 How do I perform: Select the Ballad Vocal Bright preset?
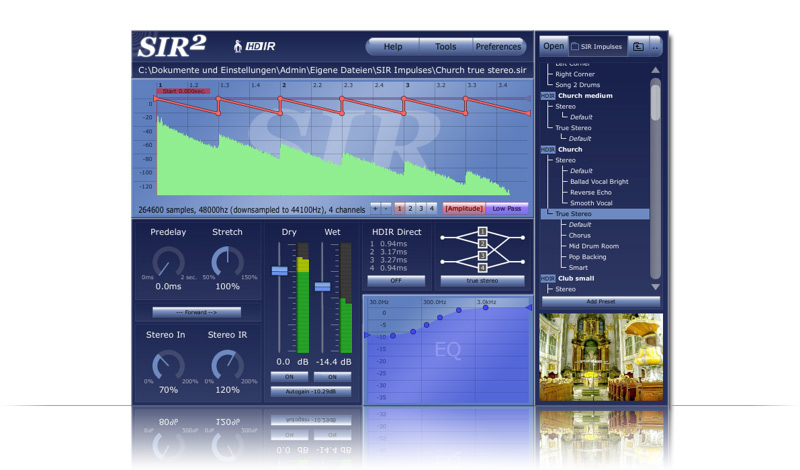click(x=599, y=182)
